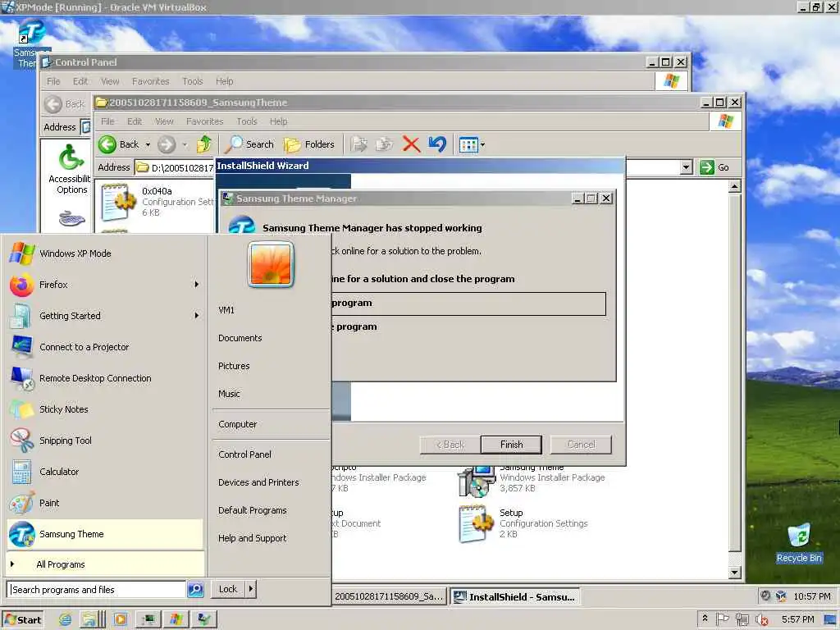Click the red Delete X toolbar icon
Screen dimensions: 840x630
pos(411,144)
